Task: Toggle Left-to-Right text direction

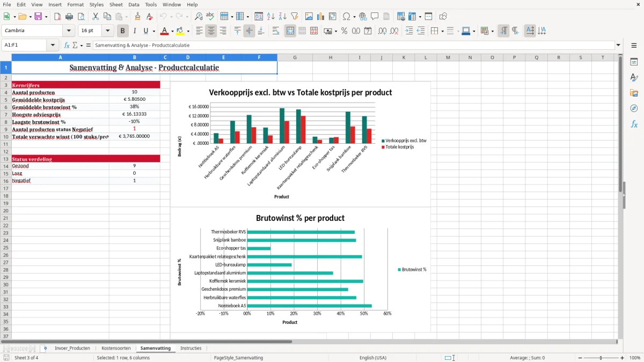Action: coord(503,31)
